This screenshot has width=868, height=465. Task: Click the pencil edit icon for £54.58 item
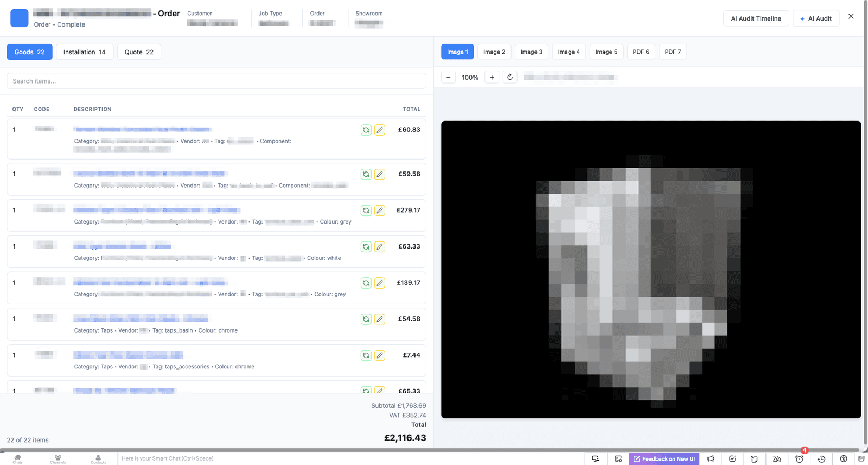click(380, 319)
